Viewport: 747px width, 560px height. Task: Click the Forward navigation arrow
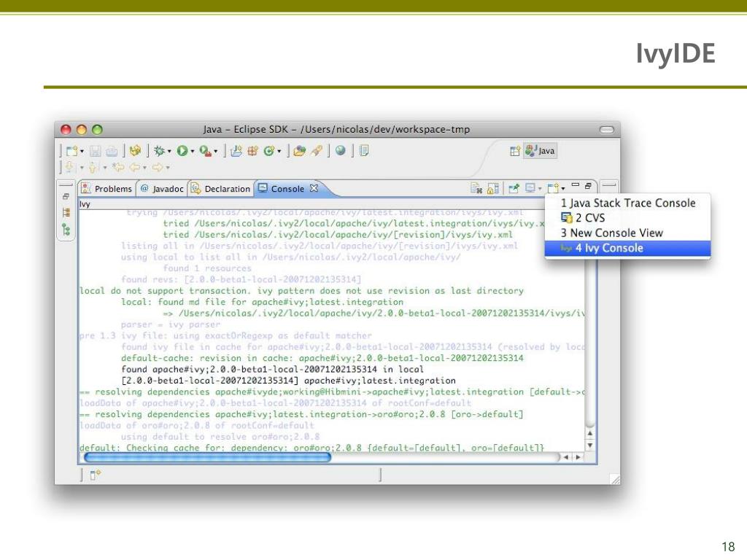coord(158,167)
